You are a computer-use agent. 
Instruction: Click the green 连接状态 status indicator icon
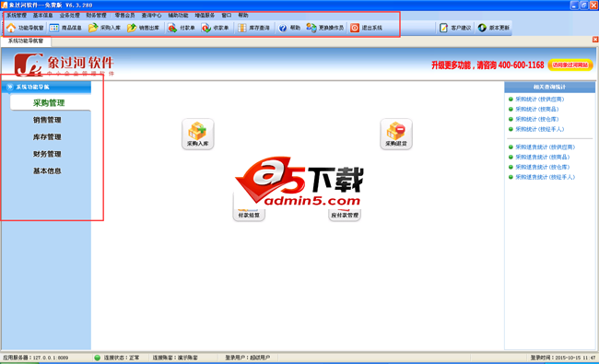point(98,358)
